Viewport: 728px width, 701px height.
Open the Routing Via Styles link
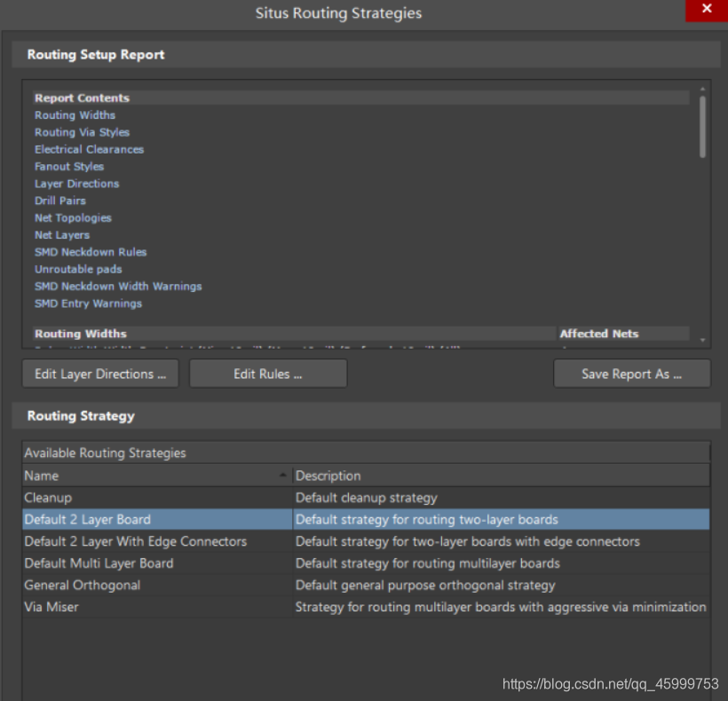click(82, 132)
